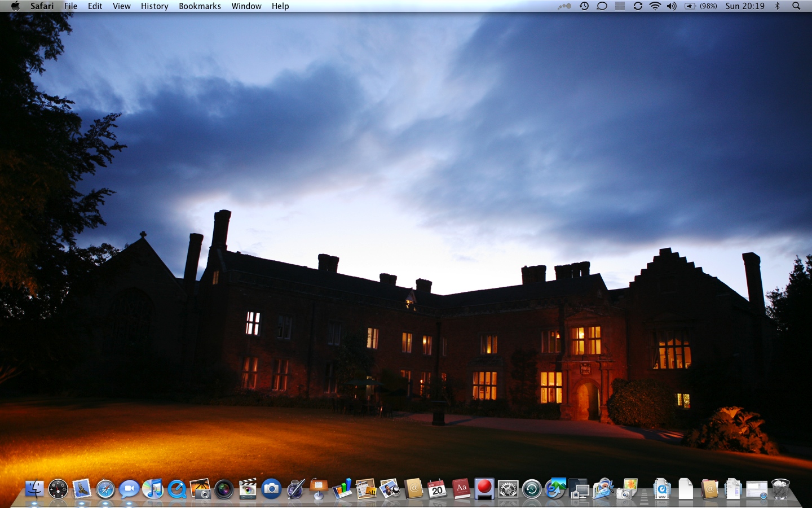This screenshot has height=508, width=812.
Task: Open the Spaces grid menu bar icon
Action: [620, 6]
